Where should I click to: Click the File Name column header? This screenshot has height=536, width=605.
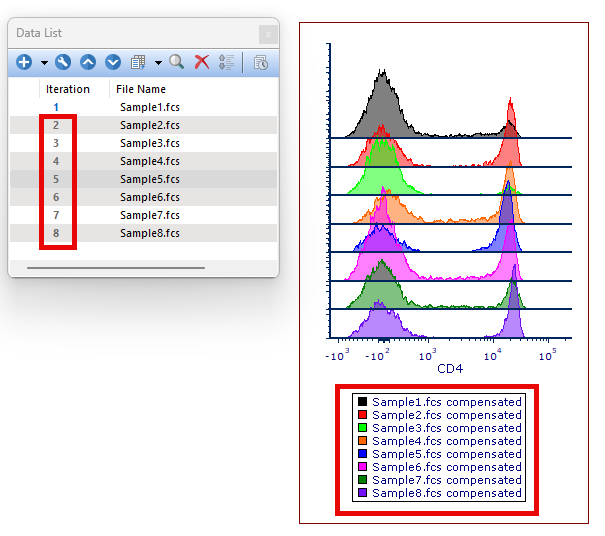point(140,89)
